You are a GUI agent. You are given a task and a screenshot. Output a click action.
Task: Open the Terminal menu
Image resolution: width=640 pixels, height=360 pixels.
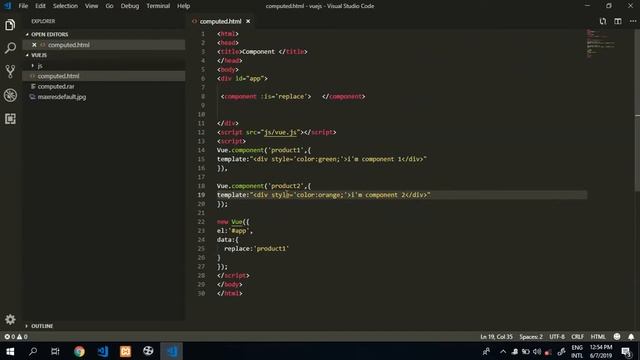tap(158, 6)
